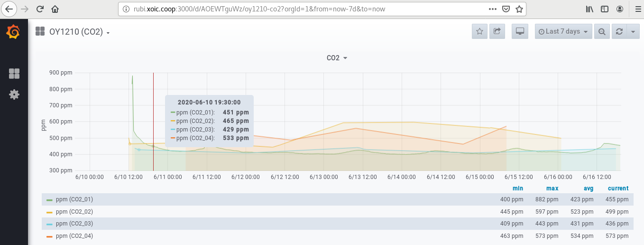Cycle view mode with monitor icon
Viewport: 644px width, 245px height.
[520, 31]
